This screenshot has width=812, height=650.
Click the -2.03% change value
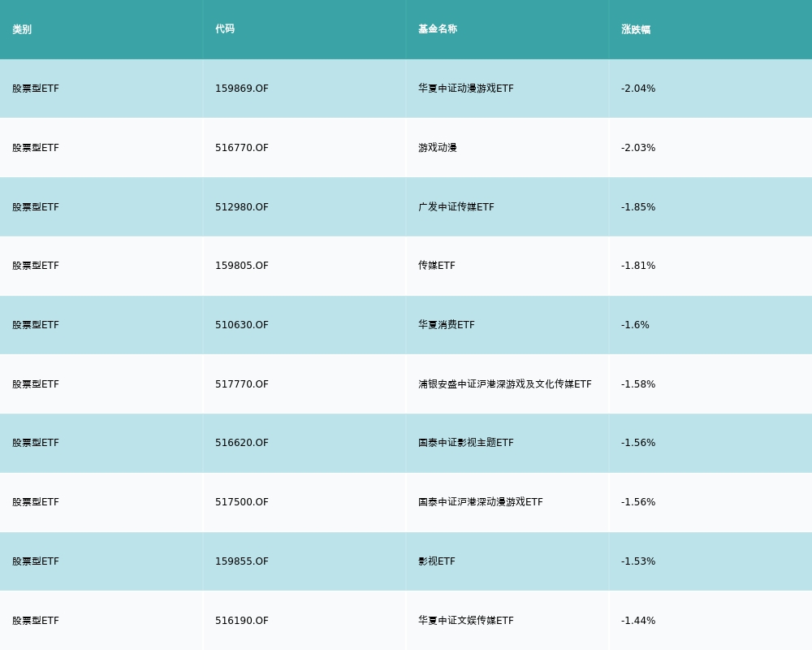pos(638,148)
